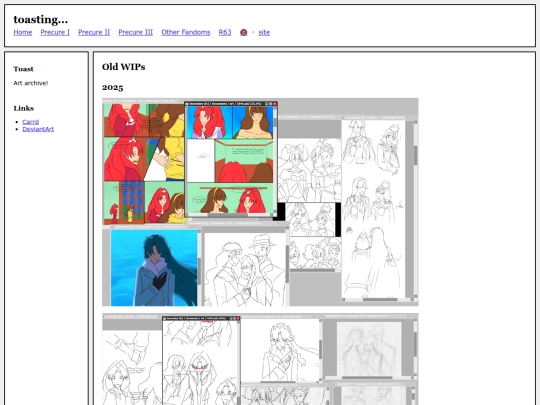Open the second WIP sketch collage image
Image resolution: width=540 pixels, height=405 pixels.
click(260, 359)
